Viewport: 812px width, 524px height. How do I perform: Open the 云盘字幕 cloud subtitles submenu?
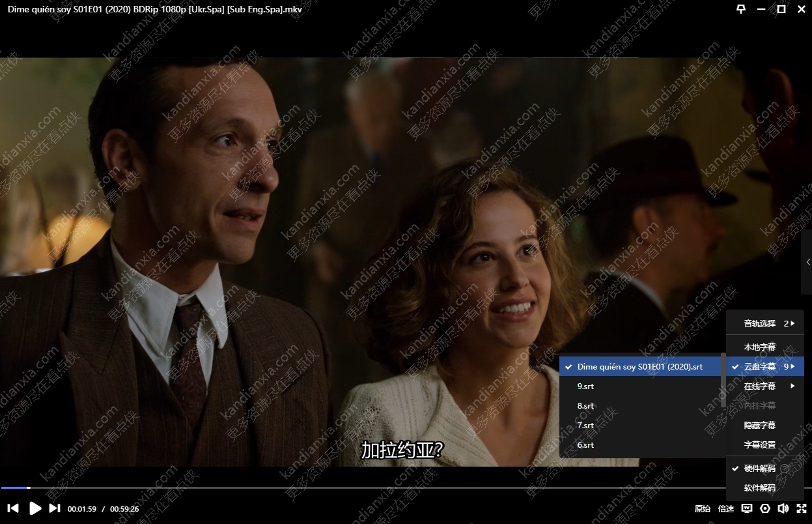[x=766, y=367]
